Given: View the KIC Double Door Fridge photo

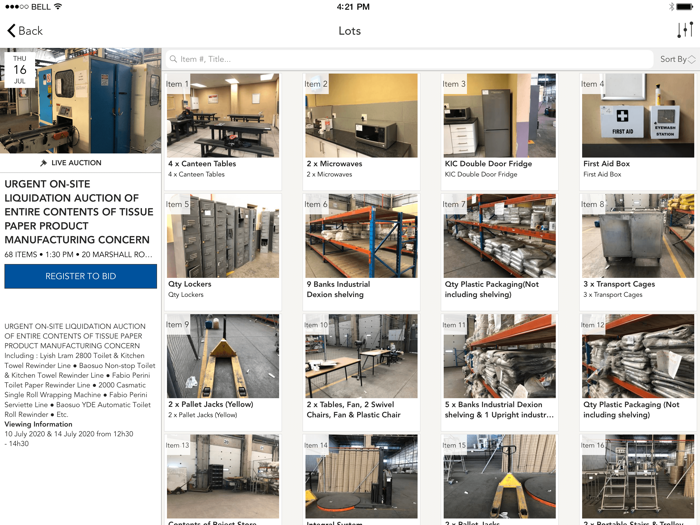Looking at the screenshot, I should pyautogui.click(x=500, y=116).
